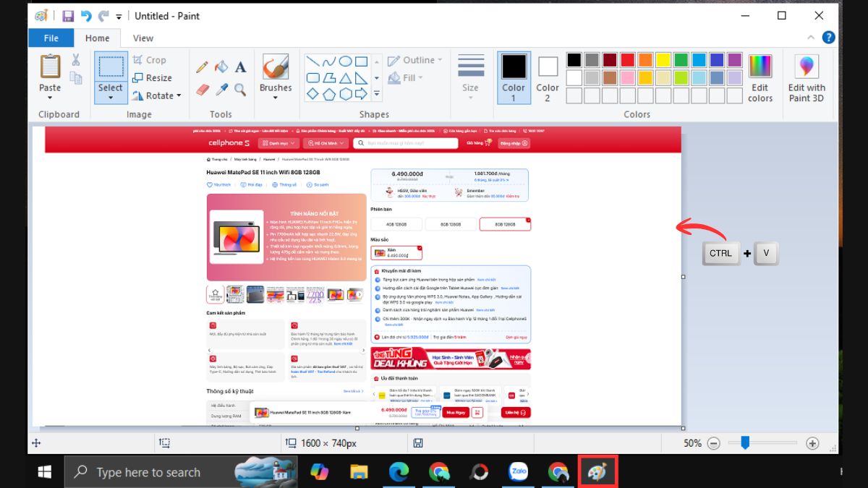Viewport: 868px width, 488px height.
Task: Pick the Curve shape
Action: coord(329,61)
